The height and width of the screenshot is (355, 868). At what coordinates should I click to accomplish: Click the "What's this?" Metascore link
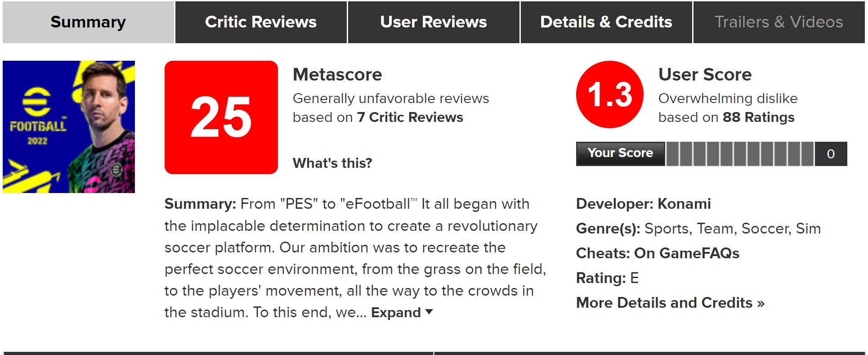tap(332, 163)
